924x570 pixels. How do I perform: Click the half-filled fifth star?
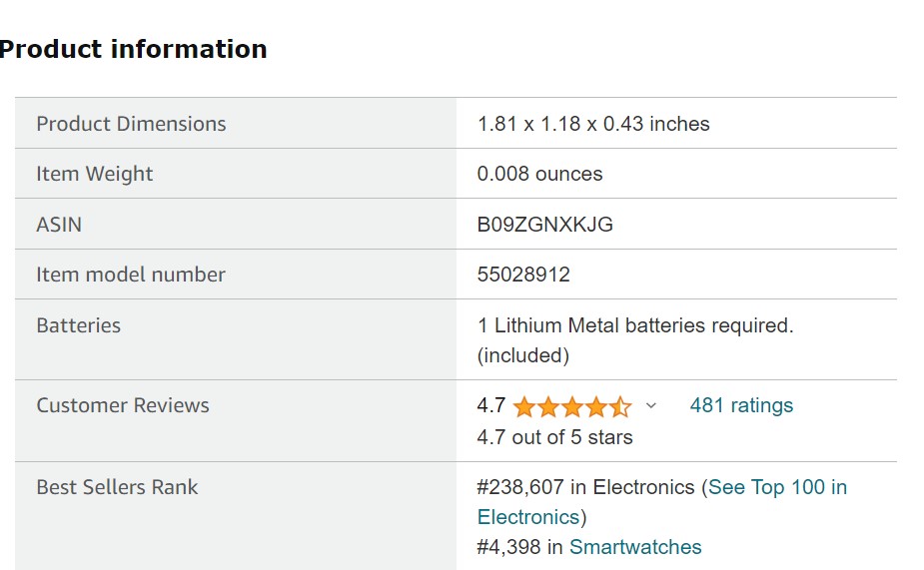coord(620,407)
